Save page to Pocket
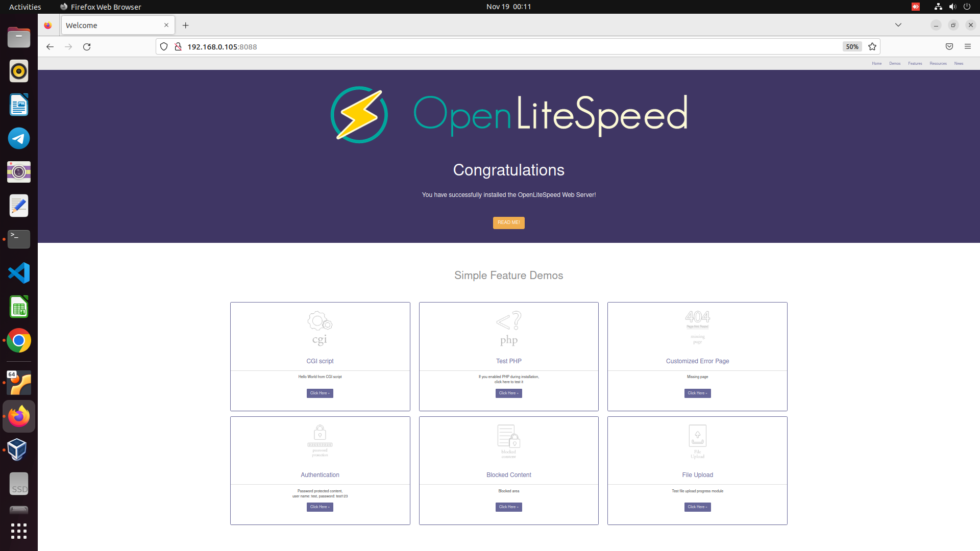The image size is (980, 551). (x=949, y=46)
